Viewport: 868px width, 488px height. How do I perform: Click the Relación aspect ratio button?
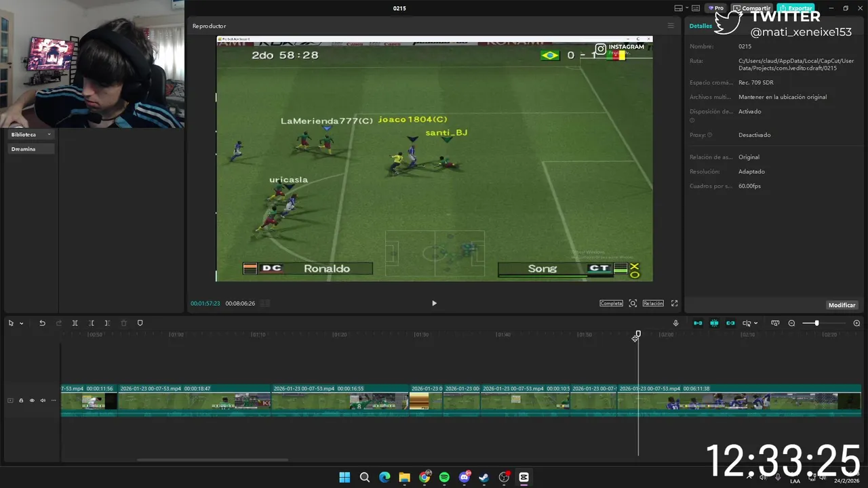coord(653,303)
